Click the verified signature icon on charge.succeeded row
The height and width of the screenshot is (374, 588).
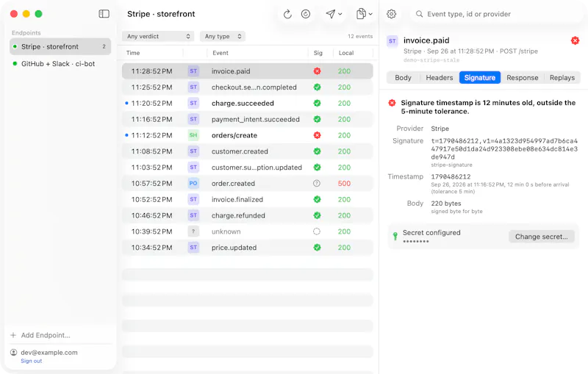click(318, 103)
